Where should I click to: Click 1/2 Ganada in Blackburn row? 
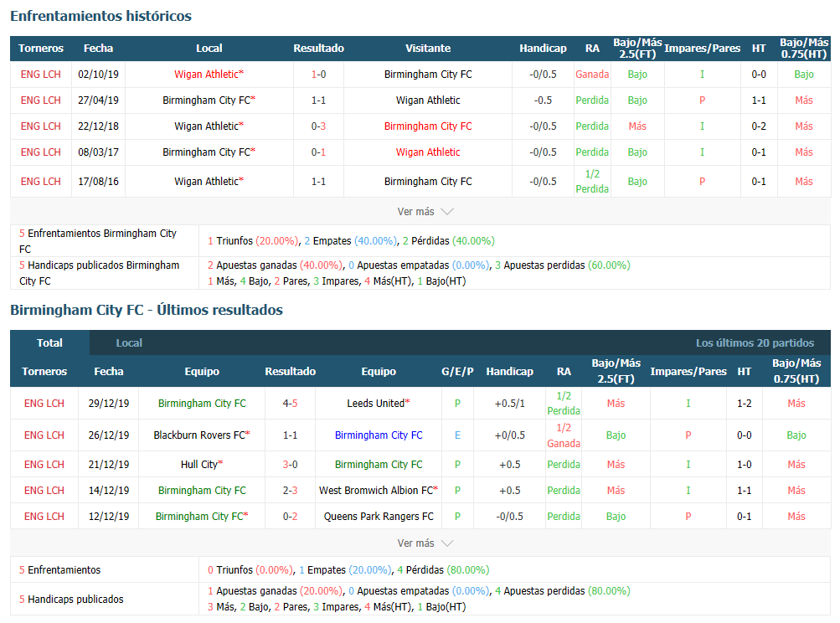564,435
